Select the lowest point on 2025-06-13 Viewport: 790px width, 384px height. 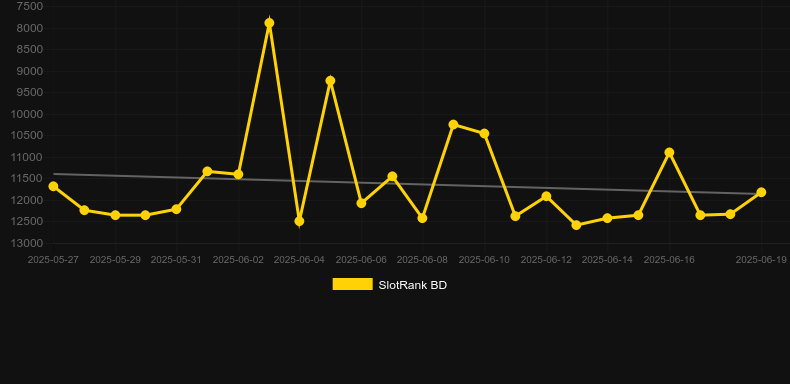(576, 225)
